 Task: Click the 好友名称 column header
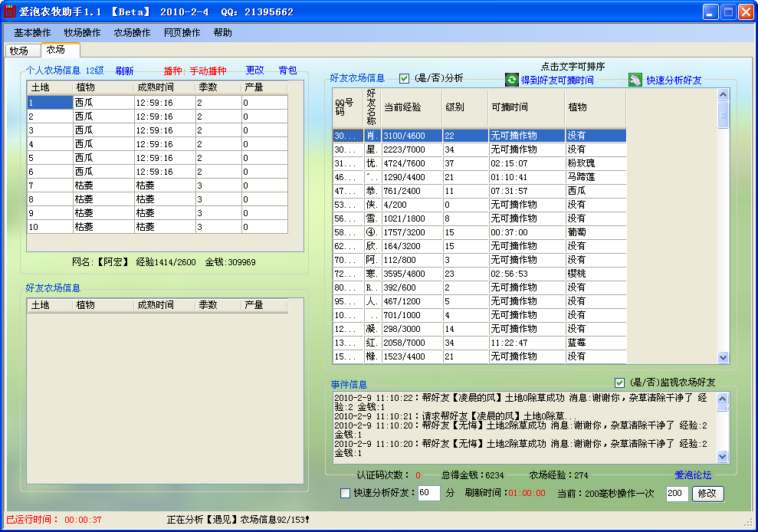[x=372, y=107]
